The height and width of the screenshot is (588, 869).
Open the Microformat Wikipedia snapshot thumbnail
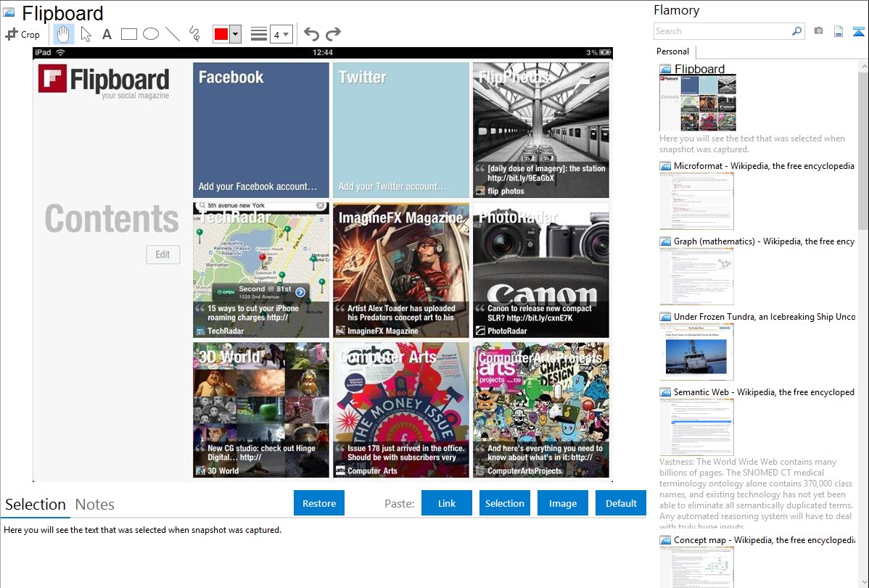pyautogui.click(x=696, y=201)
